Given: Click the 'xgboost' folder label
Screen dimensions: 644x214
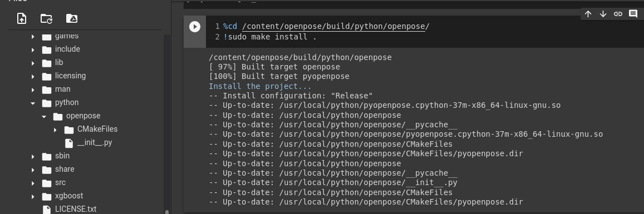Looking at the screenshot, I should (x=69, y=196).
